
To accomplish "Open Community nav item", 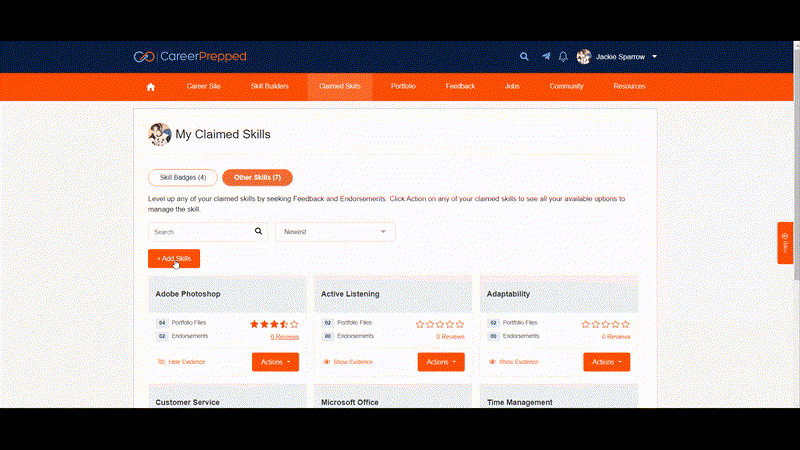I will pyautogui.click(x=566, y=86).
